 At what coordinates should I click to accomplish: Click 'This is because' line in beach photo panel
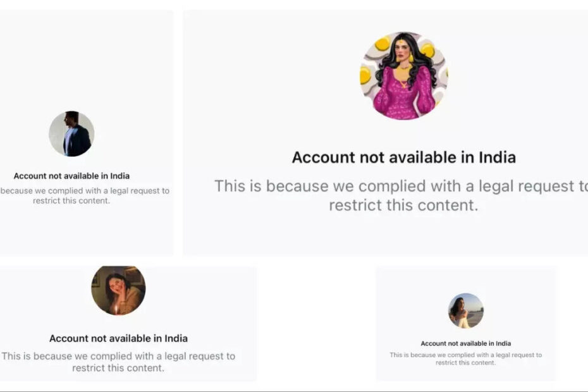[x=466, y=355]
